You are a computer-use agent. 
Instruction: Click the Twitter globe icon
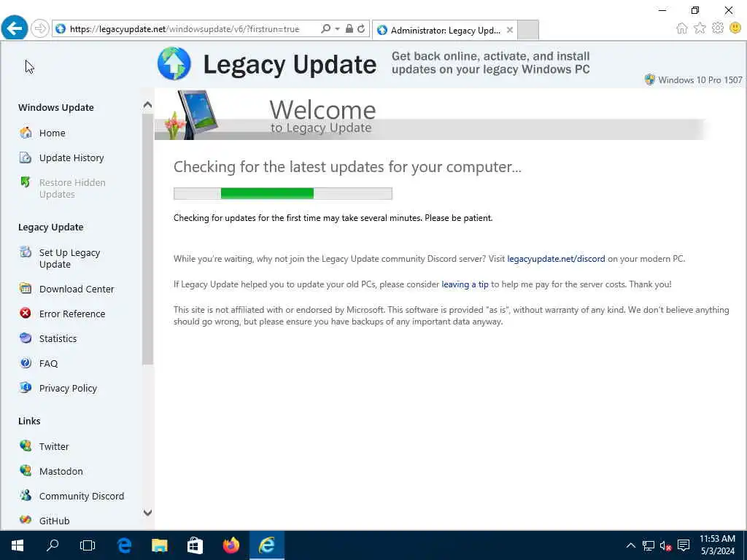[x=26, y=446]
